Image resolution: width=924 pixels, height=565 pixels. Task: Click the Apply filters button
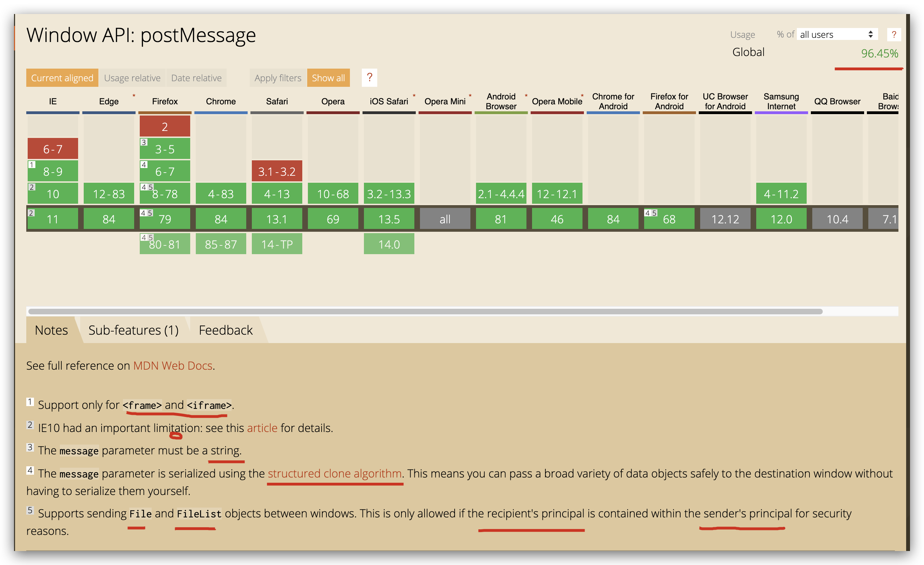pos(278,78)
